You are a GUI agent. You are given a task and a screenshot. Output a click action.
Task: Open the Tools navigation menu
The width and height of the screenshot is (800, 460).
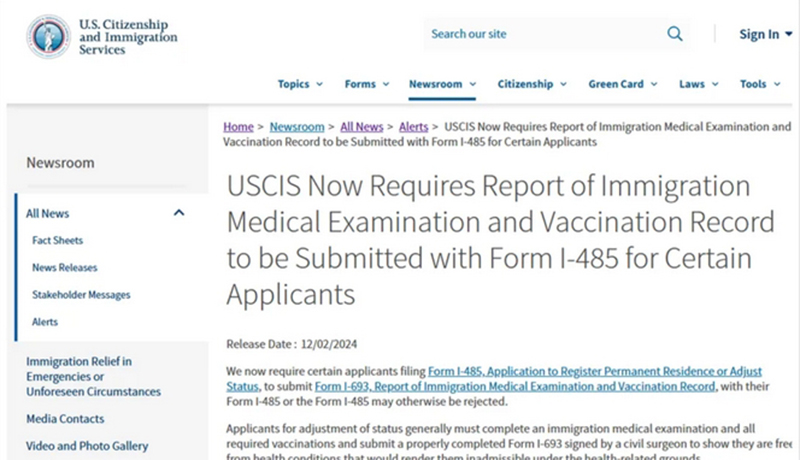759,84
